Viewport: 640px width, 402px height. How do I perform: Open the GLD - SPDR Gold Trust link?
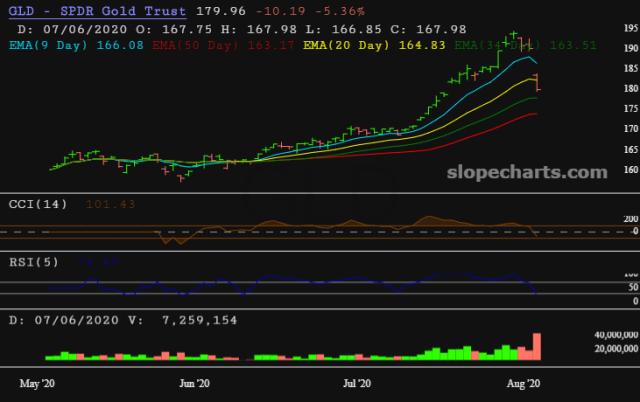98,11
